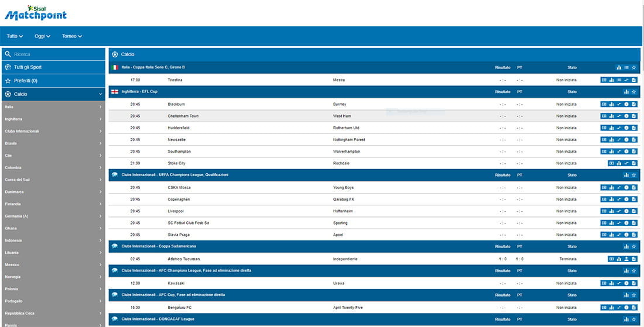The height and width of the screenshot is (327, 644).
Task: Open the document icon in the Copenaghen row
Action: pos(633,199)
